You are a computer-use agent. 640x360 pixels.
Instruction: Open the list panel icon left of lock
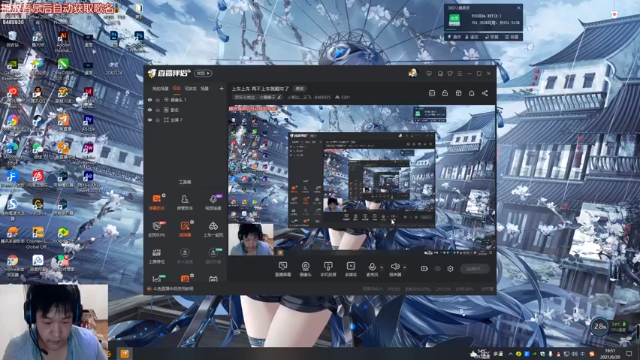point(432,93)
